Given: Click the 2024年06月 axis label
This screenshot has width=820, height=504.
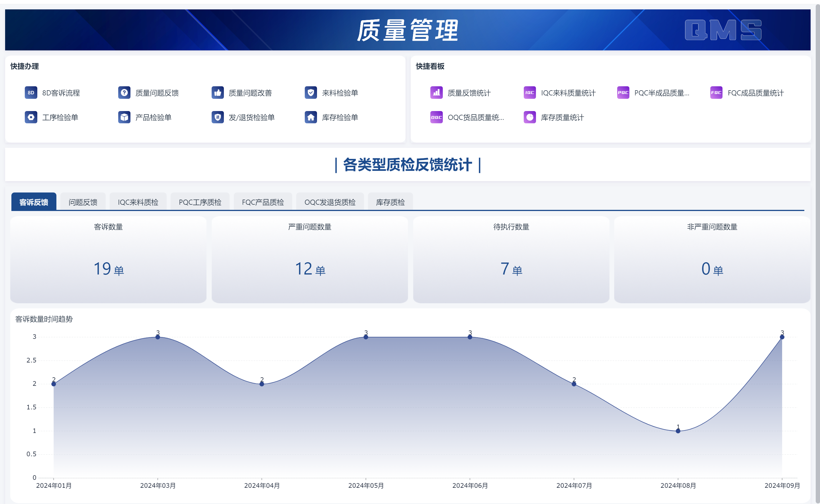Looking at the screenshot, I should tap(470, 485).
